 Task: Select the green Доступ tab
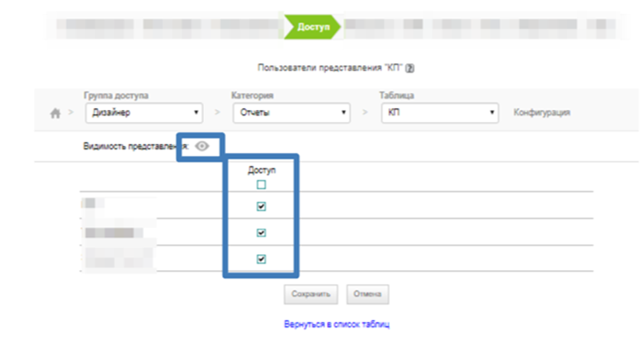[313, 27]
